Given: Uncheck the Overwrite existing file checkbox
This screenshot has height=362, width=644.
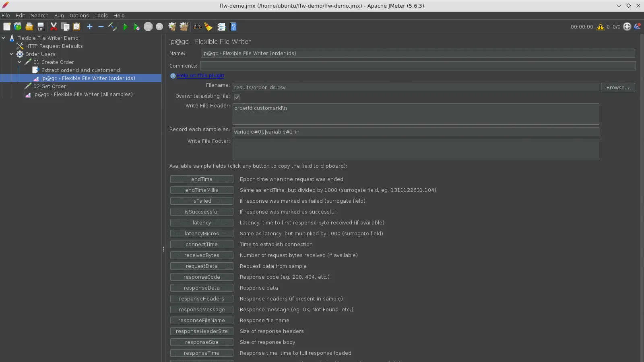Looking at the screenshot, I should [237, 97].
